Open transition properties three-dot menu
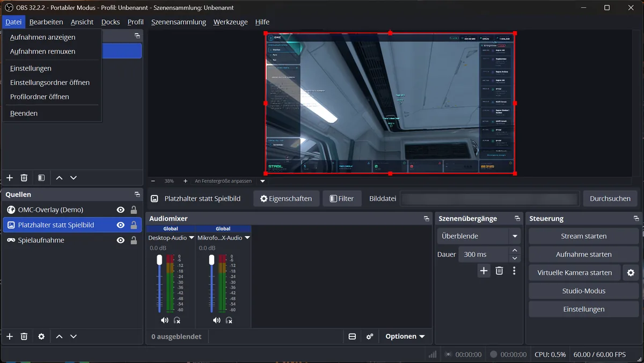The height and width of the screenshot is (363, 644). [514, 271]
